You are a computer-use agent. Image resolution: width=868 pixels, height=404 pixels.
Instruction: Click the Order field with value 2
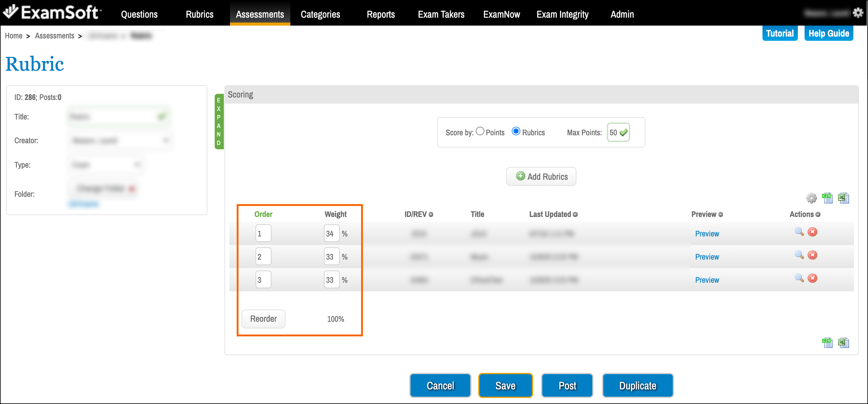tap(263, 257)
